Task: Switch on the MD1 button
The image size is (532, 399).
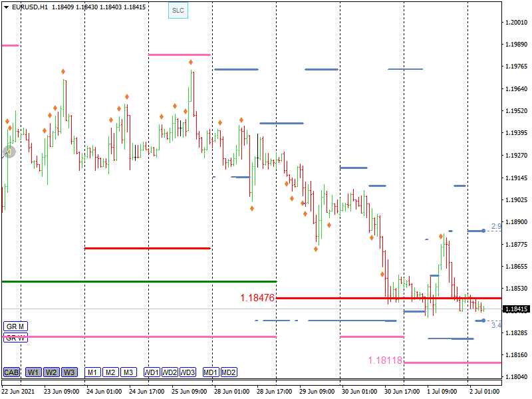Action: click(x=211, y=372)
